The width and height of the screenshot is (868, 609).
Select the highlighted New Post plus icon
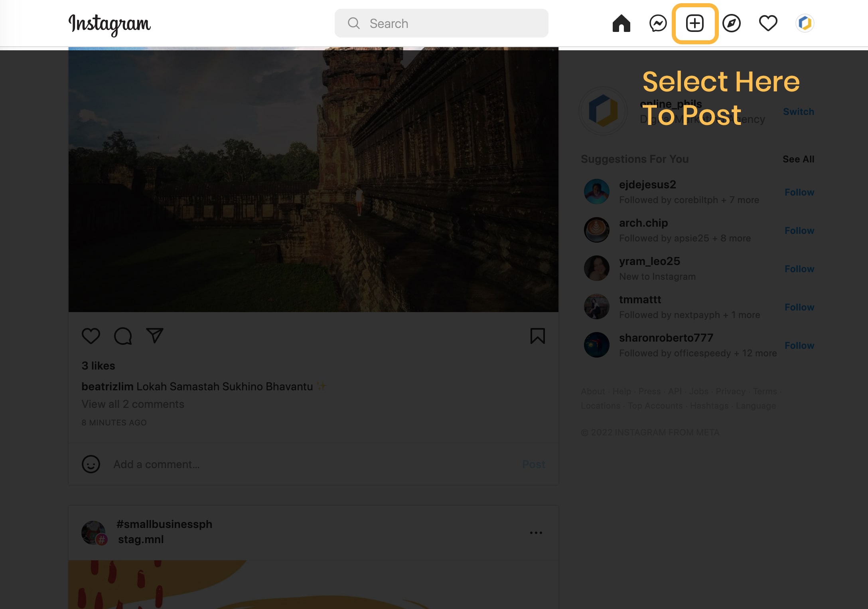[x=694, y=23]
